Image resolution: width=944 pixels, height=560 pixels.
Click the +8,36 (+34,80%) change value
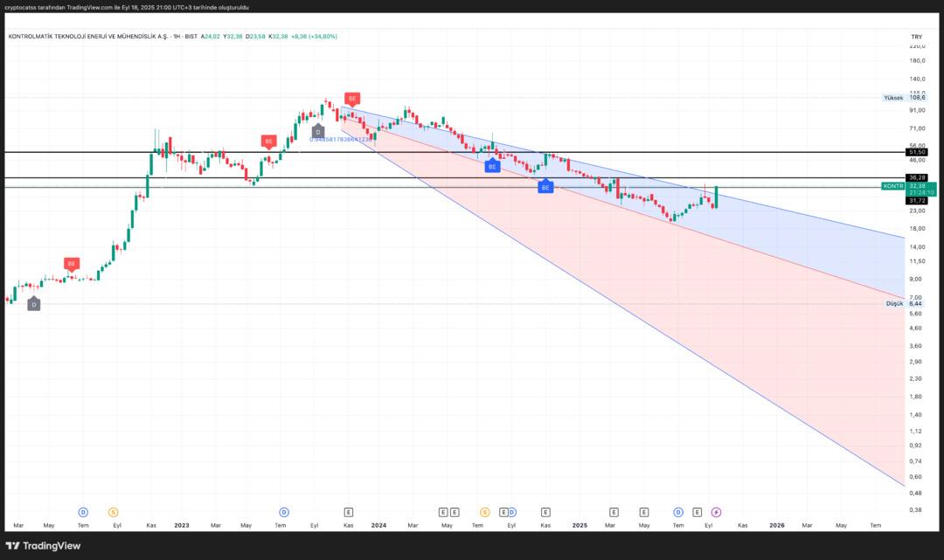315,37
